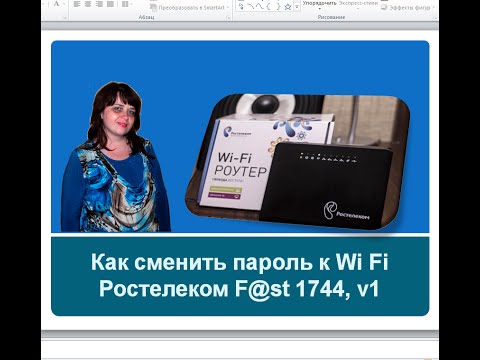This screenshot has width=480, height=360.
Task: Click Преобразовать в SmartArt button
Action: click(189, 7)
